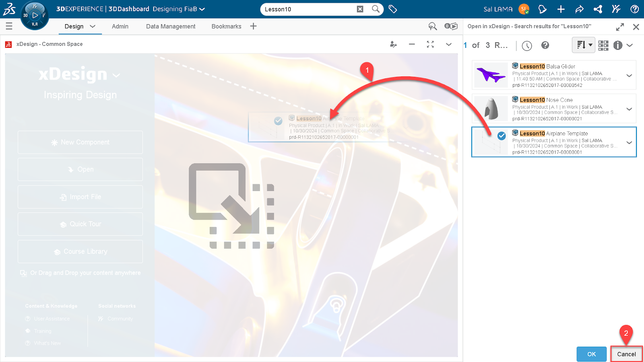This screenshot has height=362, width=644.
Task: Click the Lesson10 Balsa Glider title
Action: click(x=547, y=66)
